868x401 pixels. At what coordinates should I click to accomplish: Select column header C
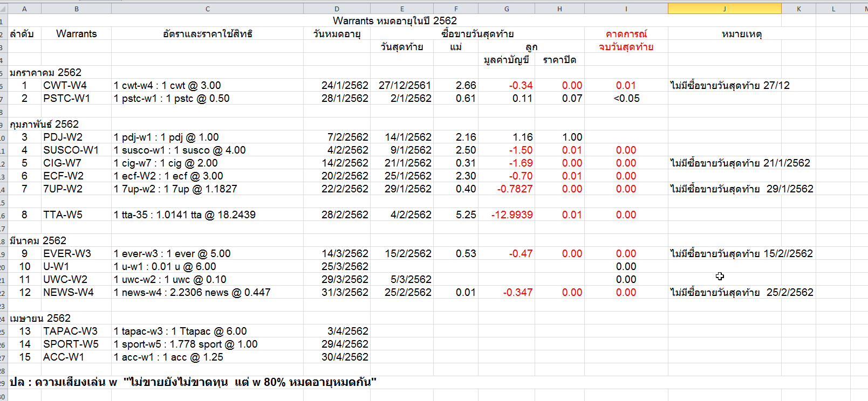click(208, 9)
